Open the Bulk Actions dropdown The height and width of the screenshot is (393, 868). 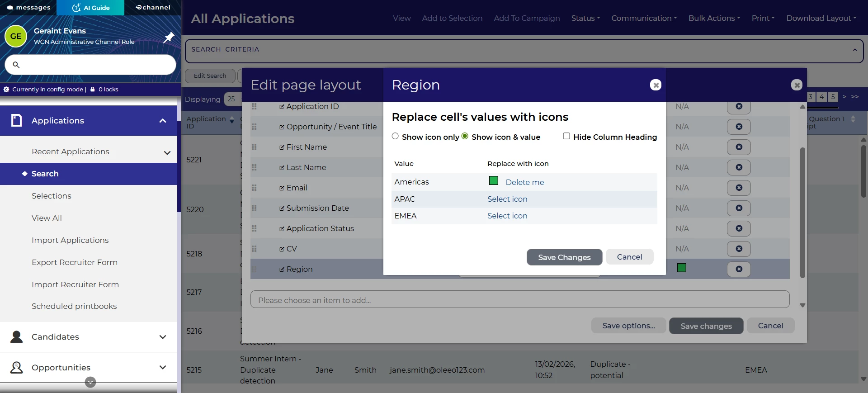pyautogui.click(x=714, y=18)
